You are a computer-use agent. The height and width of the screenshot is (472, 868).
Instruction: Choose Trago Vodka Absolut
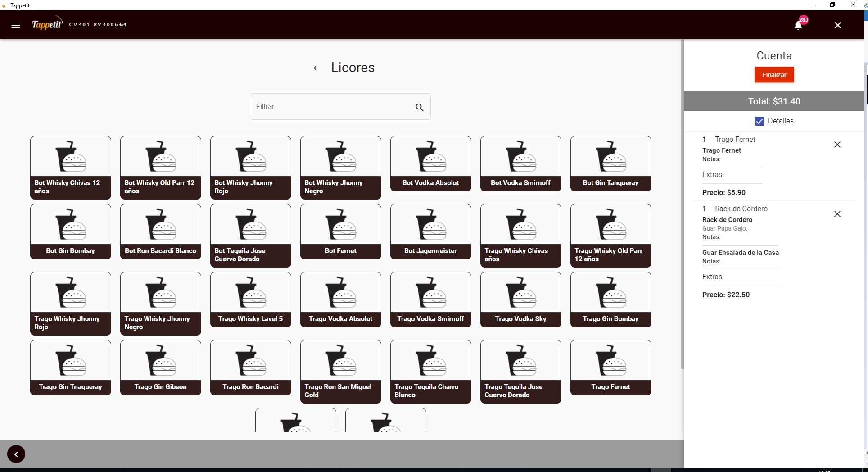click(341, 300)
